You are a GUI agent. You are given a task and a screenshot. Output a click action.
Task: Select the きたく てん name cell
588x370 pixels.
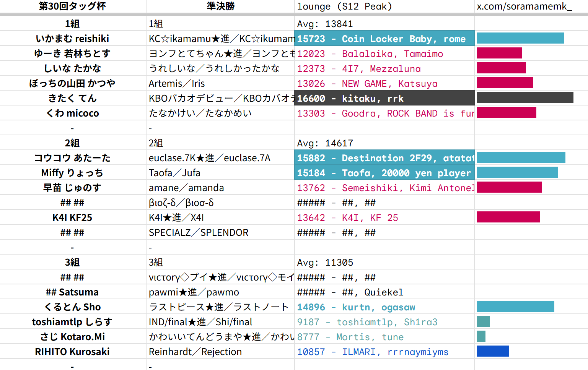73,98
